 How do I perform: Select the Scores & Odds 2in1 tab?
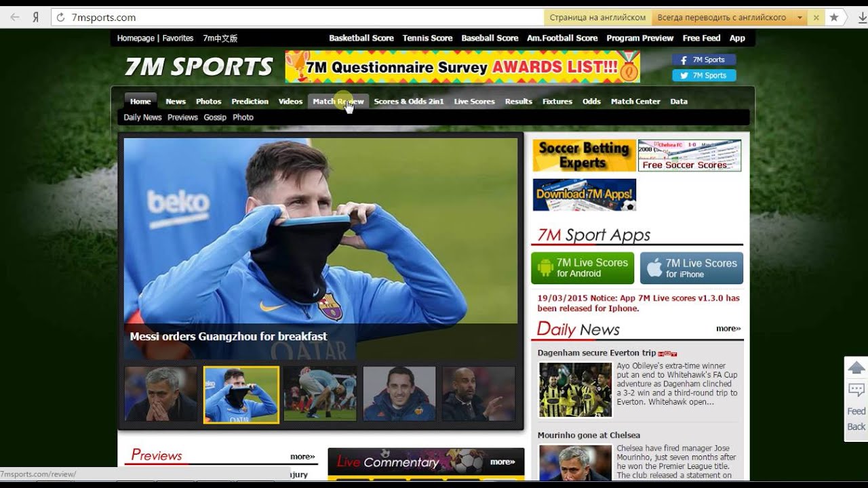click(409, 101)
